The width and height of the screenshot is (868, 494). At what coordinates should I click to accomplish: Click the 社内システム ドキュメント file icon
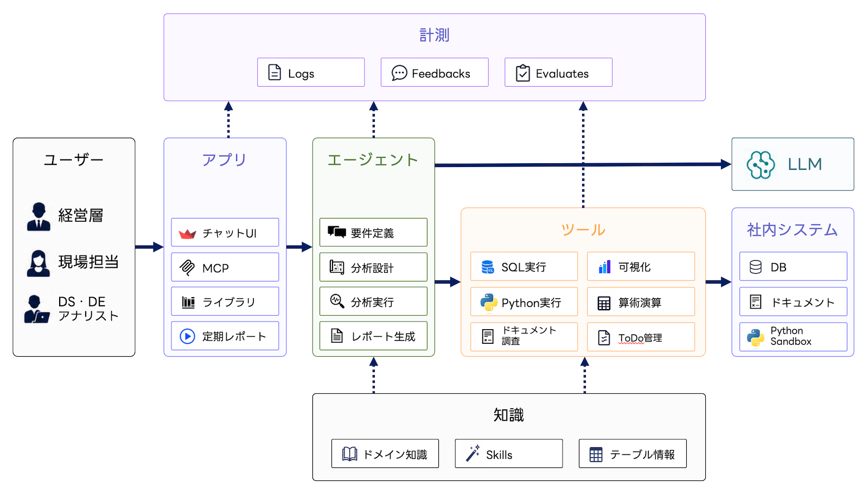coord(756,302)
